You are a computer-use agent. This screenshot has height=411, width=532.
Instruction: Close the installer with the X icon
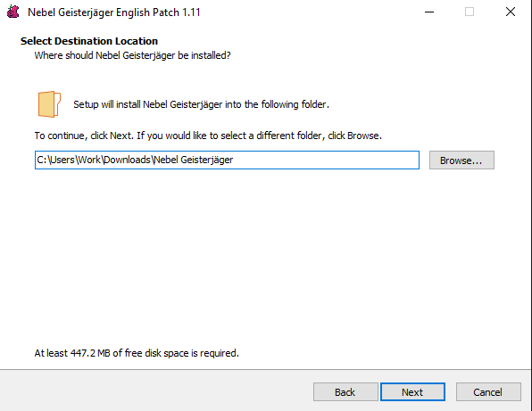pyautogui.click(x=511, y=12)
